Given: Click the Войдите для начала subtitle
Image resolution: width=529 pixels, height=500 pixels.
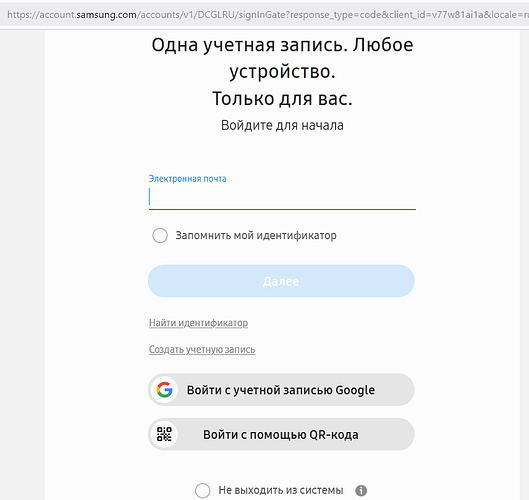Looking at the screenshot, I should [x=282, y=125].
